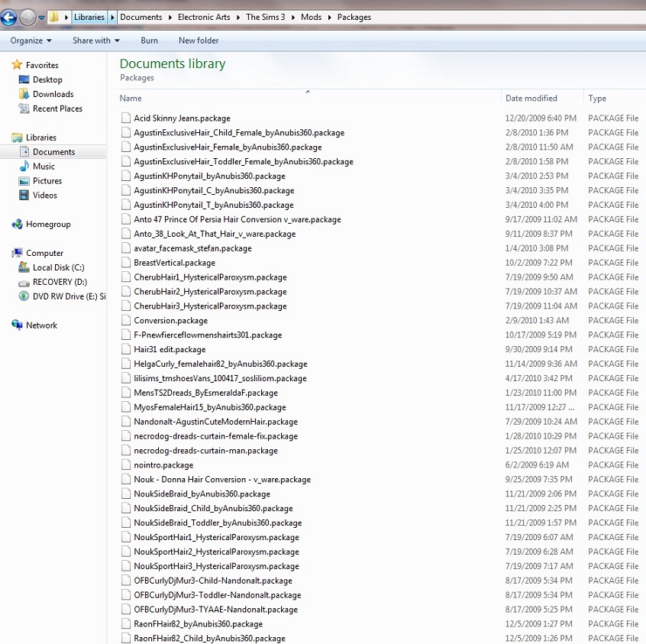
Task: Open Recent Places in Favorites
Action: [x=50, y=108]
